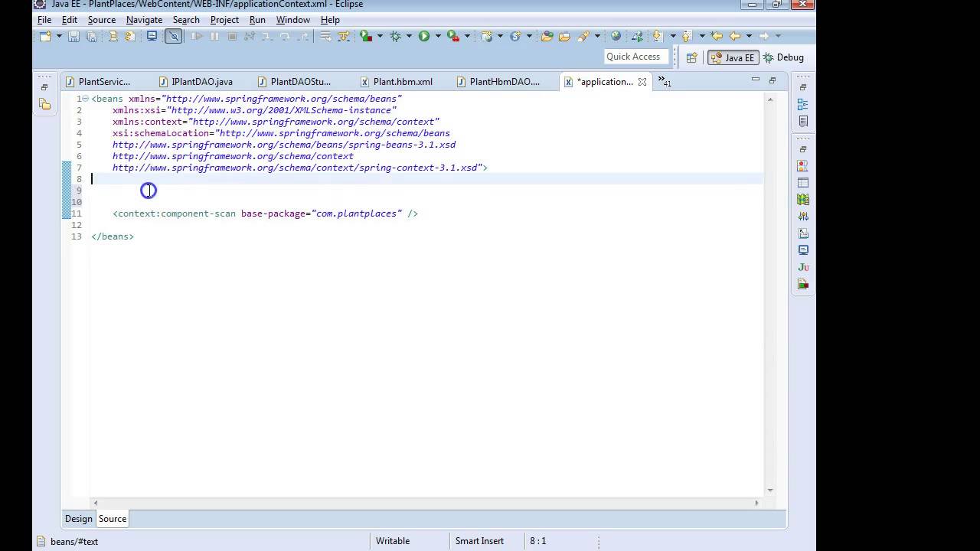Click the Back navigation yellow arrow

[x=734, y=36]
